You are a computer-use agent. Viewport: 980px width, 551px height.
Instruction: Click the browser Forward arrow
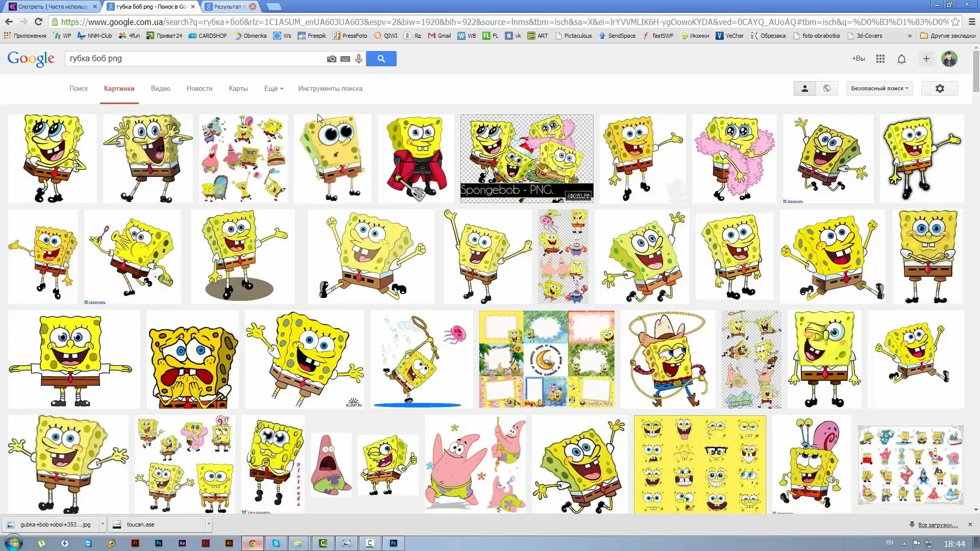(x=23, y=21)
